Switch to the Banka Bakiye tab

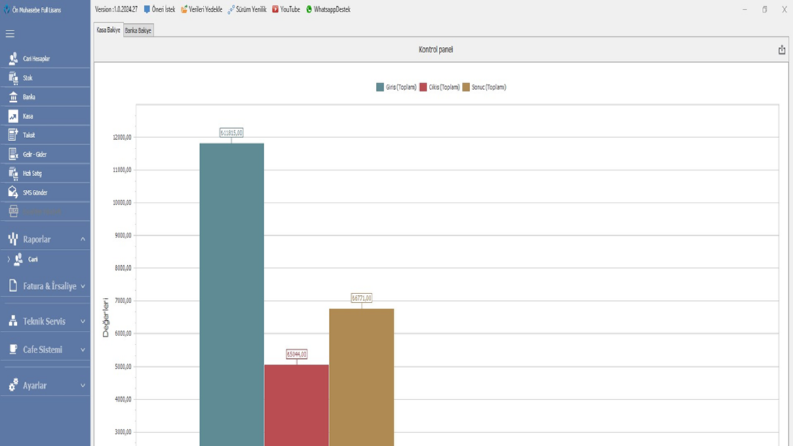(x=138, y=30)
